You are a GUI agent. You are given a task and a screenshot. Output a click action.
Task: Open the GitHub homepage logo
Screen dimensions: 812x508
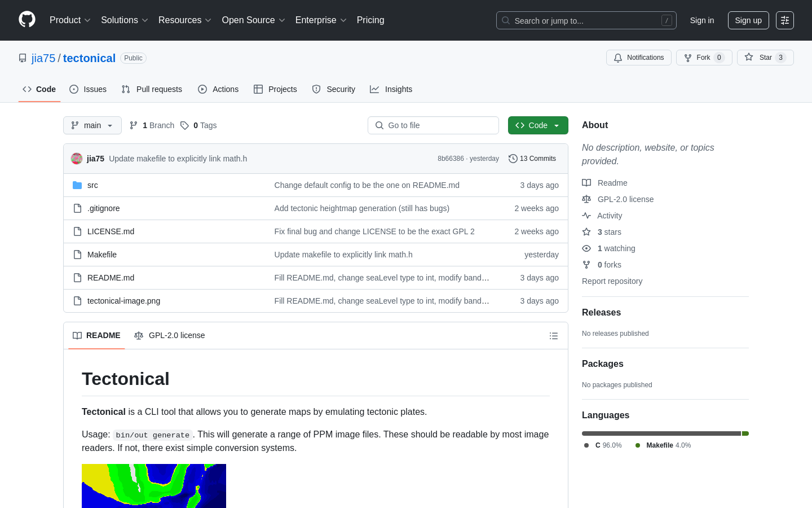coord(27,20)
